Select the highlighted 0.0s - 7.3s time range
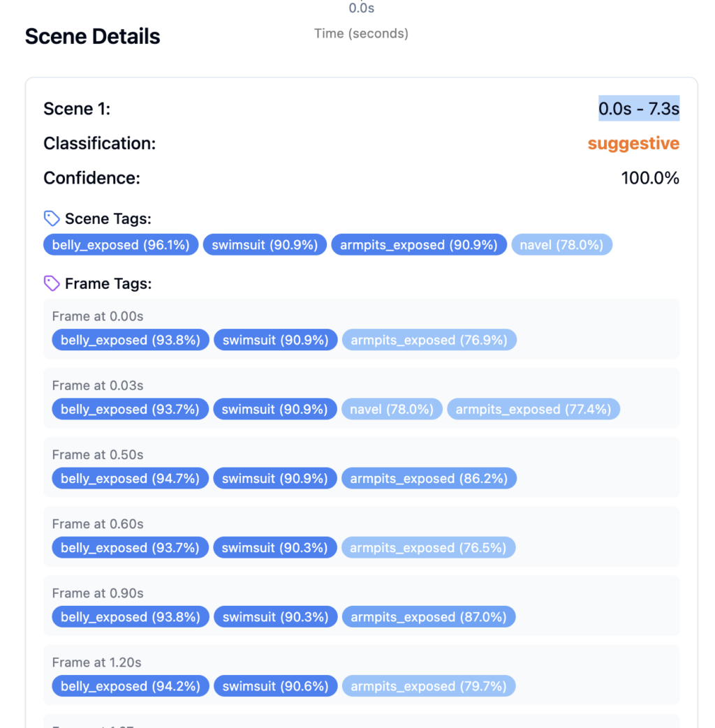 click(639, 108)
